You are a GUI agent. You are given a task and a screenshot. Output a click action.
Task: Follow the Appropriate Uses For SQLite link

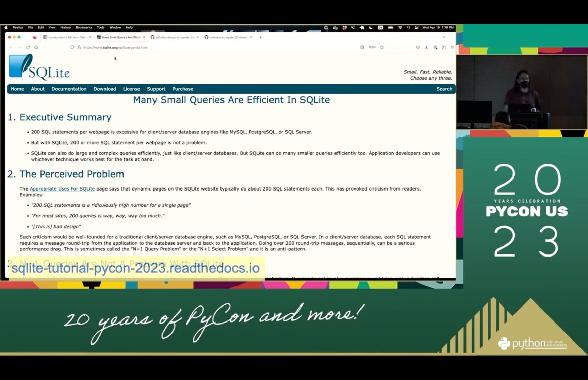point(62,188)
